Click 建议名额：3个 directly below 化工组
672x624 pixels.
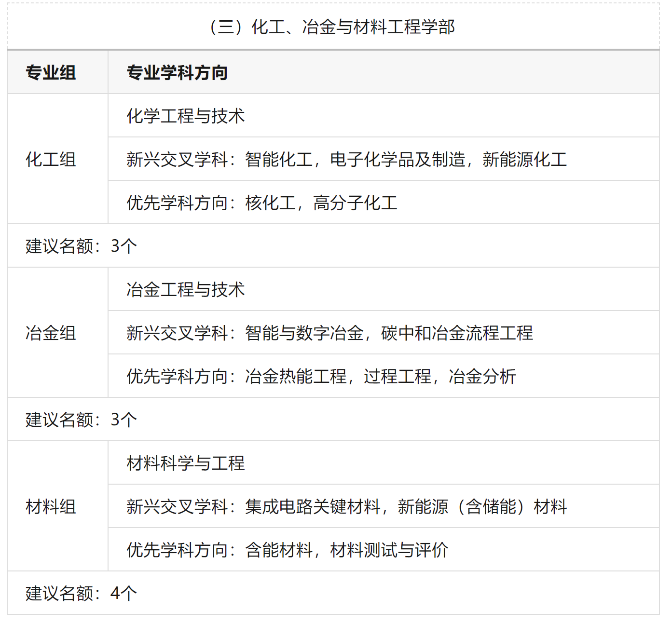pyautogui.click(x=81, y=246)
